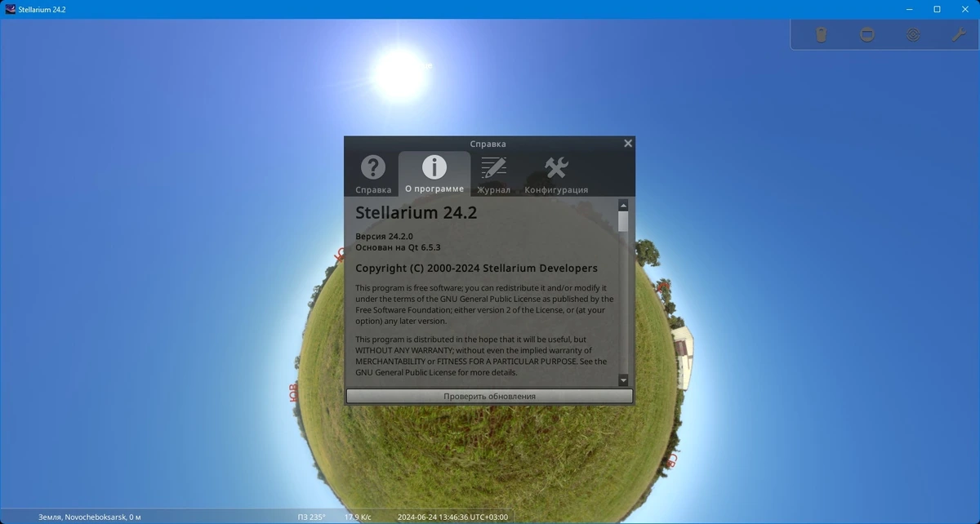Maximize the Stellarium window
This screenshot has width=980, height=524.
point(937,9)
